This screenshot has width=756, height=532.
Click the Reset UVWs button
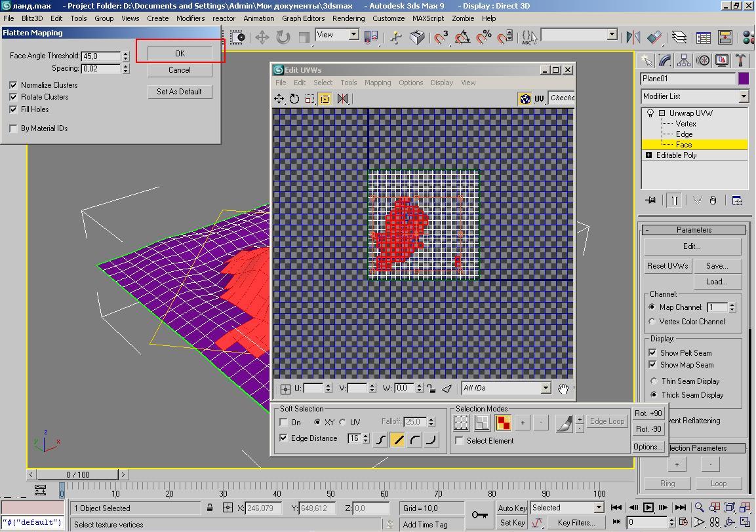tap(667, 266)
